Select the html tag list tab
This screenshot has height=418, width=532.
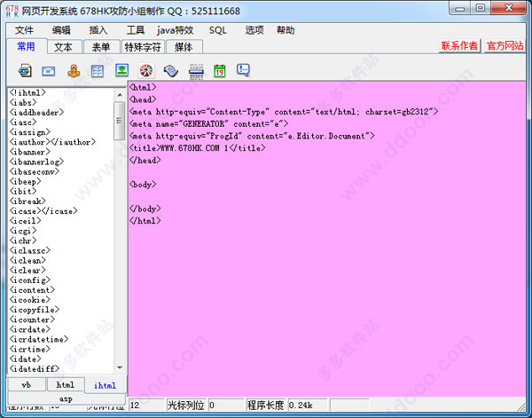tap(65, 385)
